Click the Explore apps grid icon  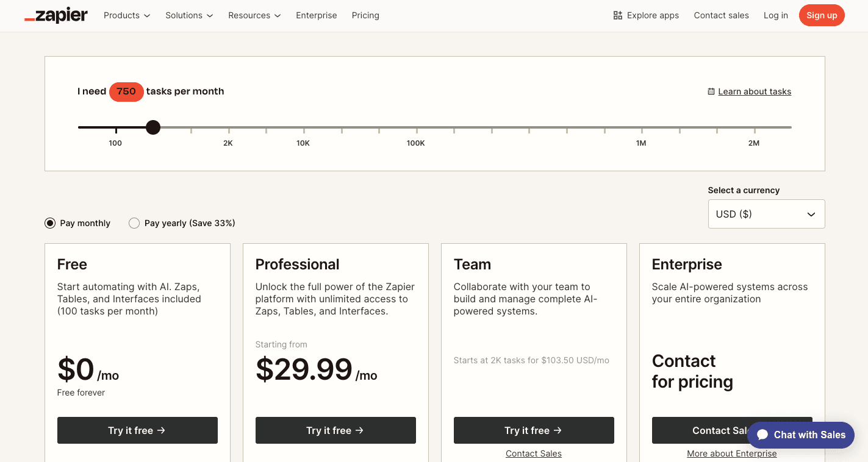click(617, 15)
